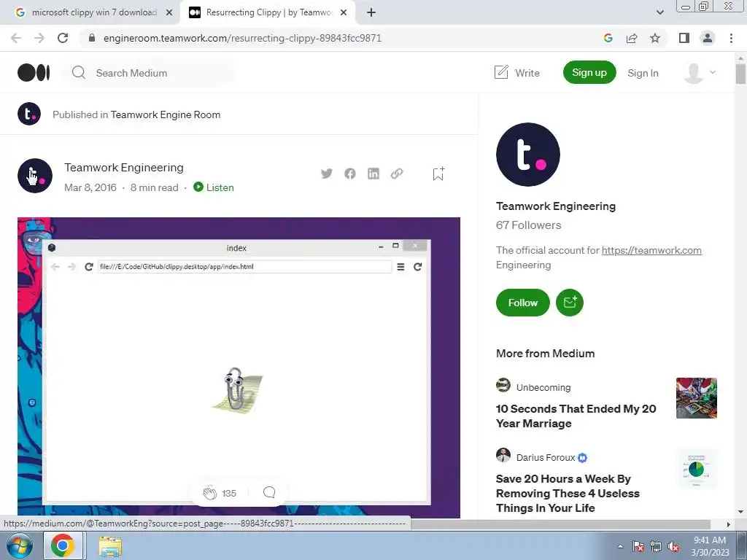747x560 pixels.
Task: Share article on LinkedIn
Action: point(373,174)
